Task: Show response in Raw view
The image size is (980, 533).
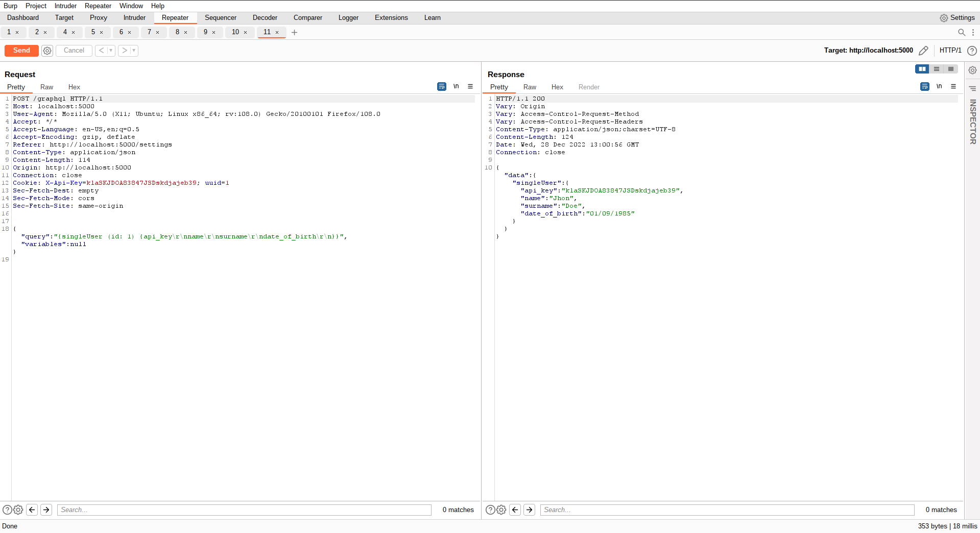Action: tap(530, 87)
